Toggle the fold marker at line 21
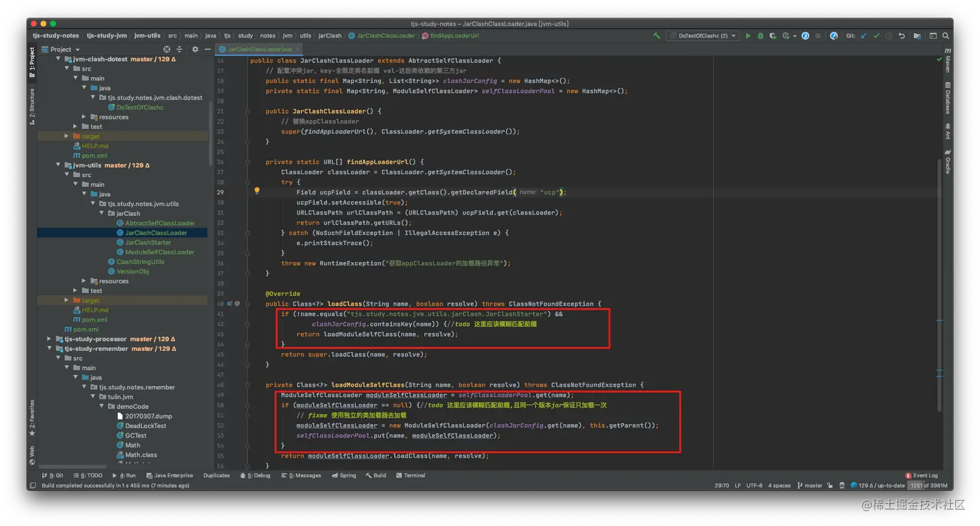 pyautogui.click(x=248, y=111)
